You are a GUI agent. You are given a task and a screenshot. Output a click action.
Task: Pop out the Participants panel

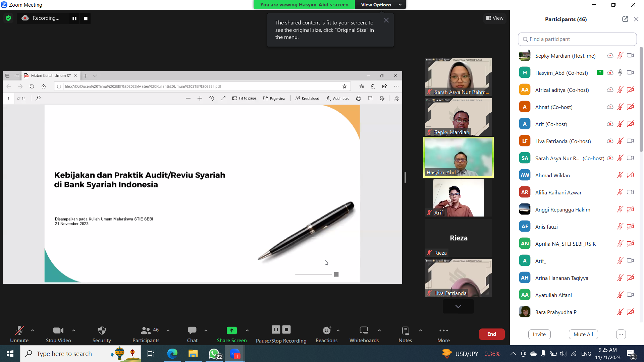[625, 19]
